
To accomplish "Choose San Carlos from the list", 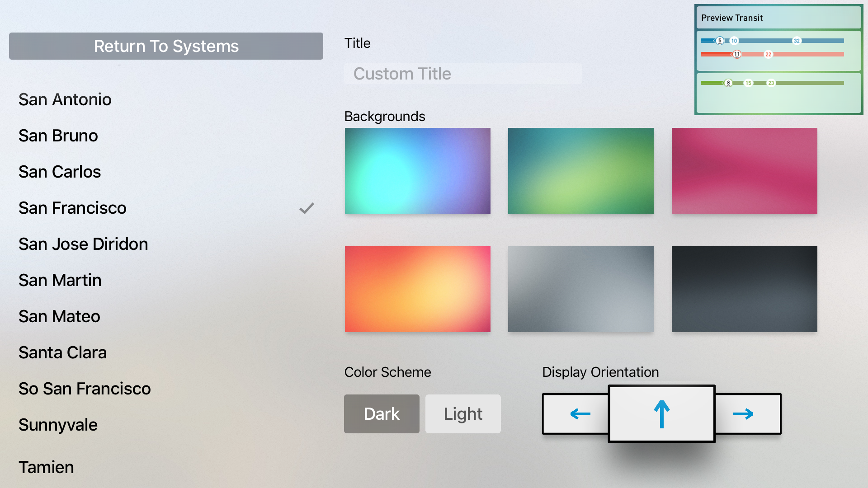I will click(x=166, y=172).
